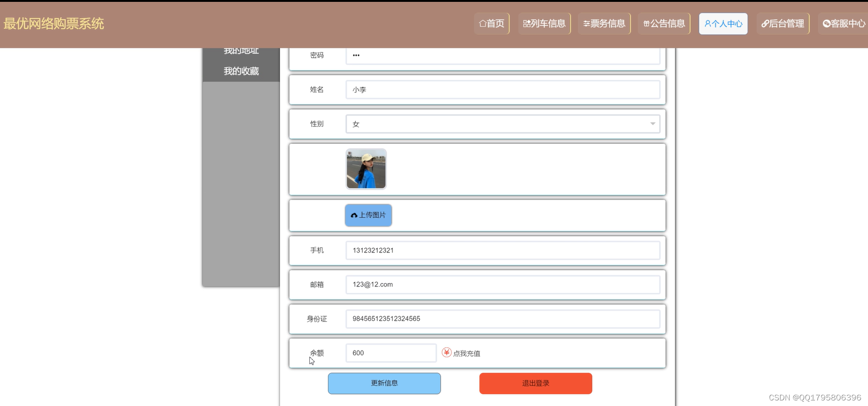The height and width of the screenshot is (406, 868).
Task: Click the 手机 field with 13123212321
Action: 503,251
